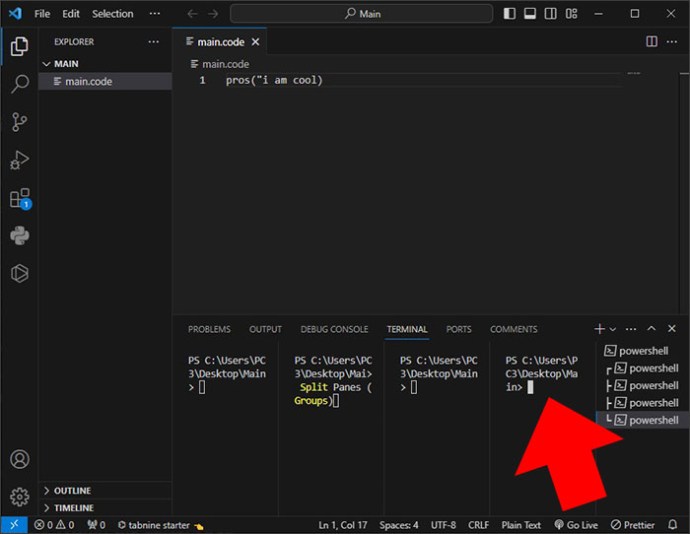Switch to the PORTS tab

point(459,329)
